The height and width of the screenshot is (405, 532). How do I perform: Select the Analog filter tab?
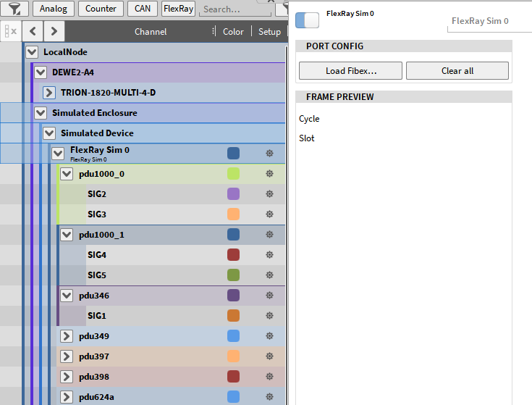coord(53,9)
